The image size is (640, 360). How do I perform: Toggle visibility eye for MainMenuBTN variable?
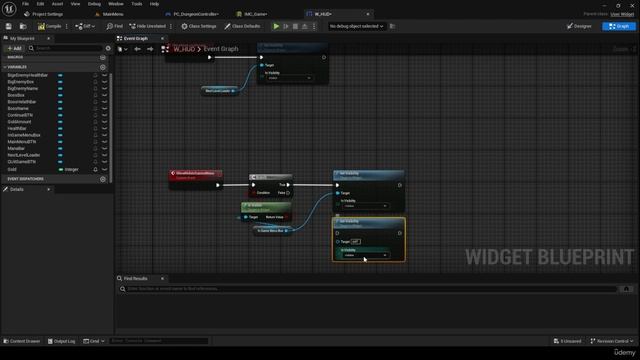[x=104, y=142]
